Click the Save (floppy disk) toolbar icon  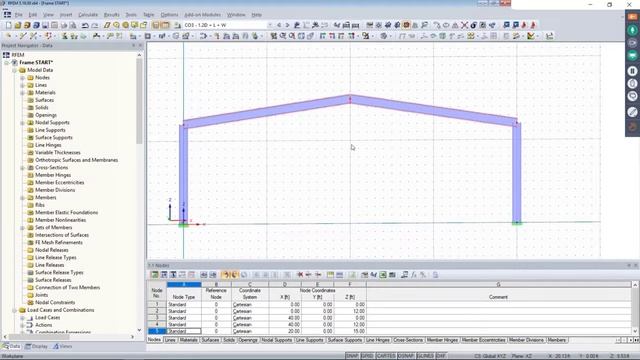45,25
